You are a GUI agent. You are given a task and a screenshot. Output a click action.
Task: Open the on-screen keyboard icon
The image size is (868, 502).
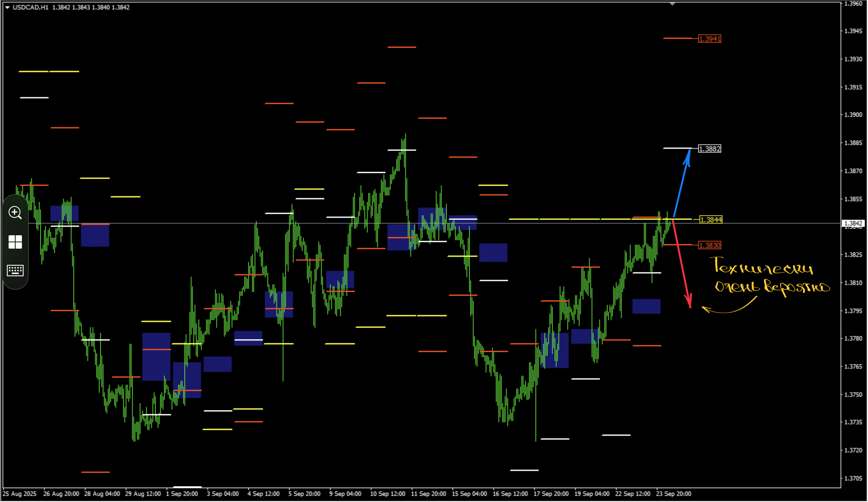point(15,271)
